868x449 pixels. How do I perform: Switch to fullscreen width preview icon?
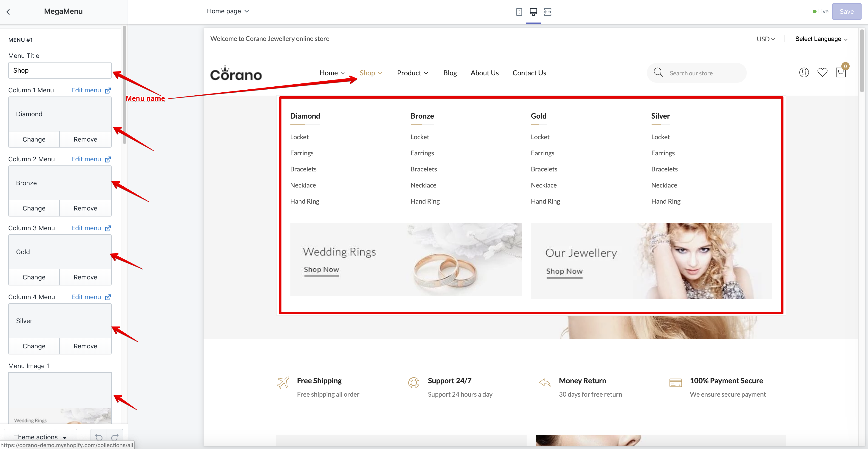547,12
